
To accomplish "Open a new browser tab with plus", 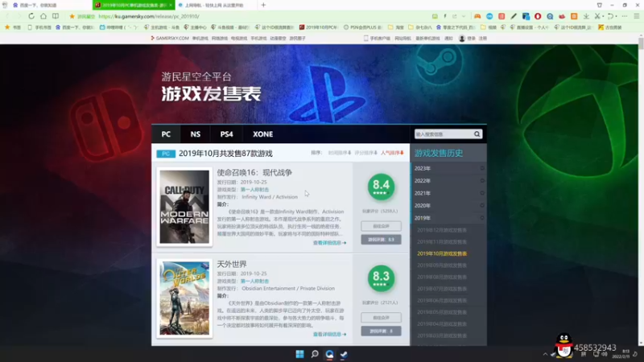I will tap(263, 5).
